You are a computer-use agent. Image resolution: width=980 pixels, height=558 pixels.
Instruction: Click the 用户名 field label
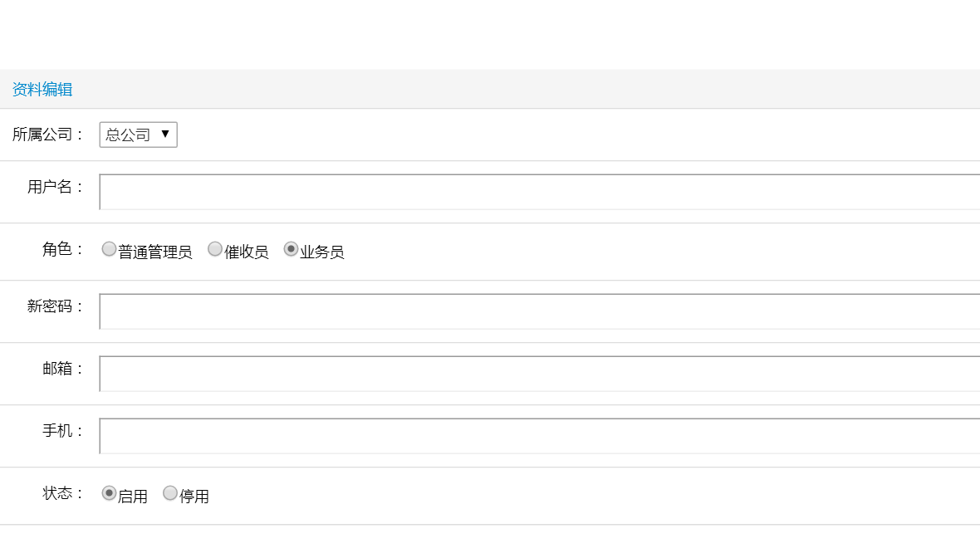[56, 187]
